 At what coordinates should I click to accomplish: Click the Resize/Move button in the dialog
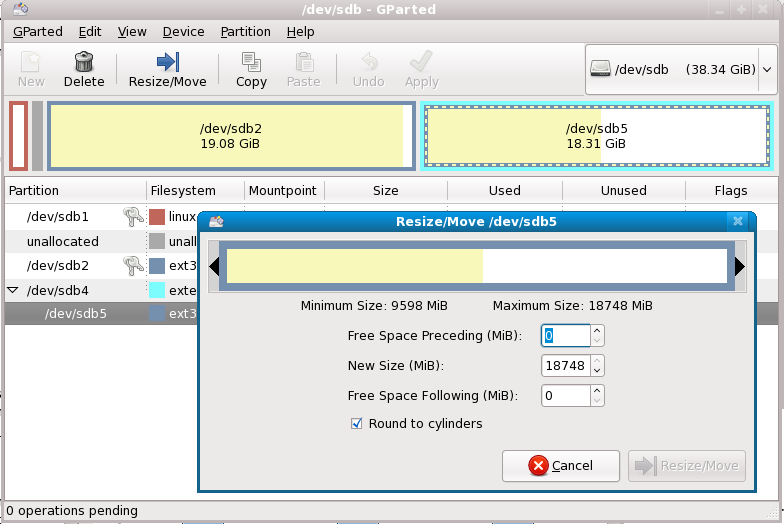click(686, 466)
